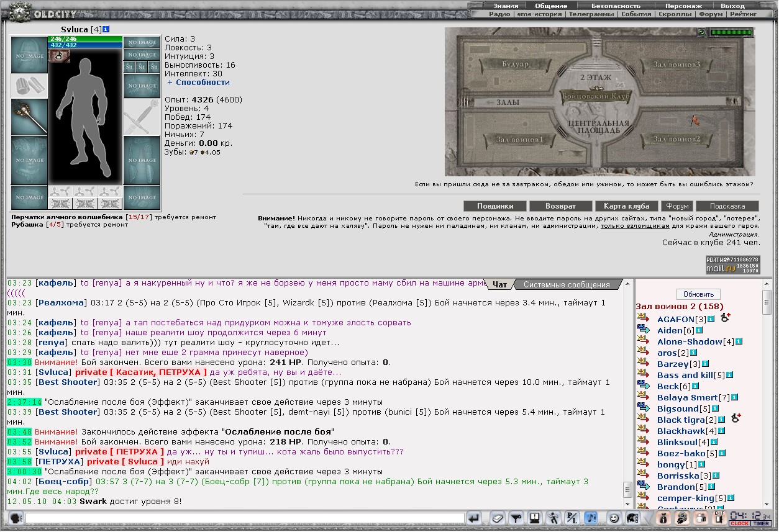Open info icon next to Svluca name

pyautogui.click(x=106, y=29)
